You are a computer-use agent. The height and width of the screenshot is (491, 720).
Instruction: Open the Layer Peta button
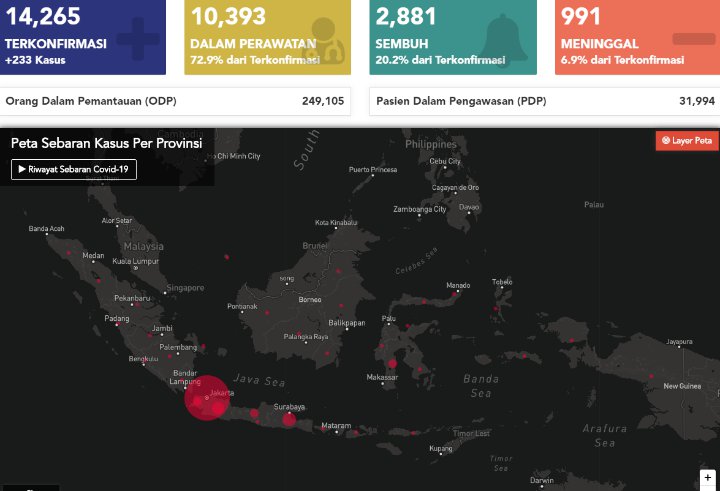(687, 141)
